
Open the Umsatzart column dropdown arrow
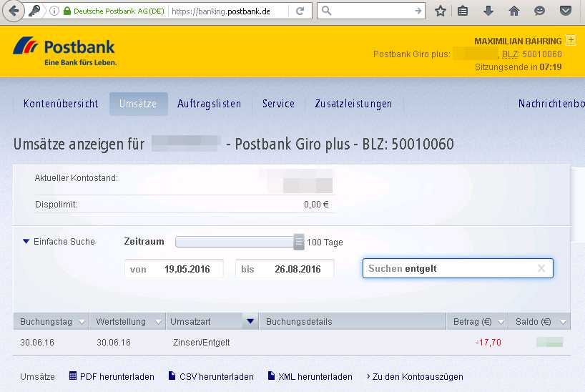[x=250, y=322]
